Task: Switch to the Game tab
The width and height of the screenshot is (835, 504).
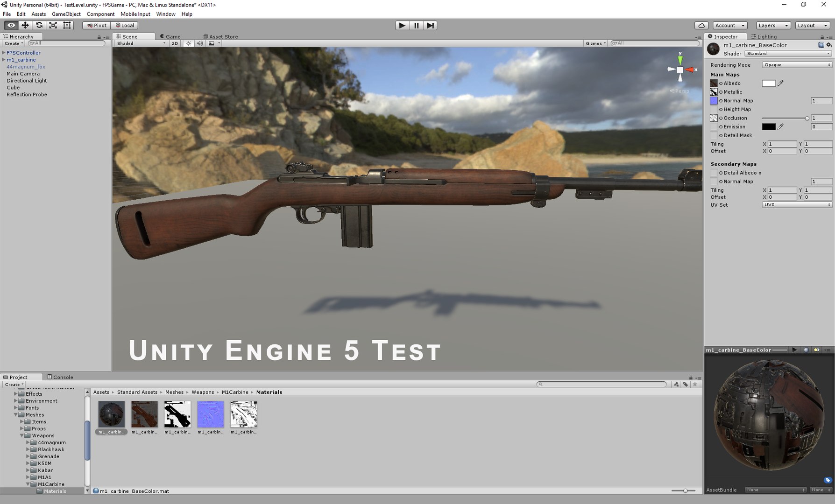Action: (170, 36)
